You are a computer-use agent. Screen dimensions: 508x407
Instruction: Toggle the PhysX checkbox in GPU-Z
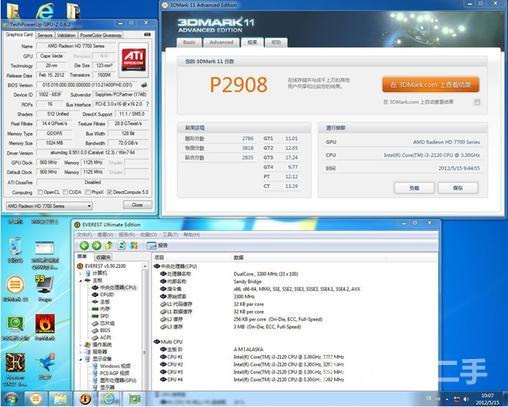[x=88, y=192]
